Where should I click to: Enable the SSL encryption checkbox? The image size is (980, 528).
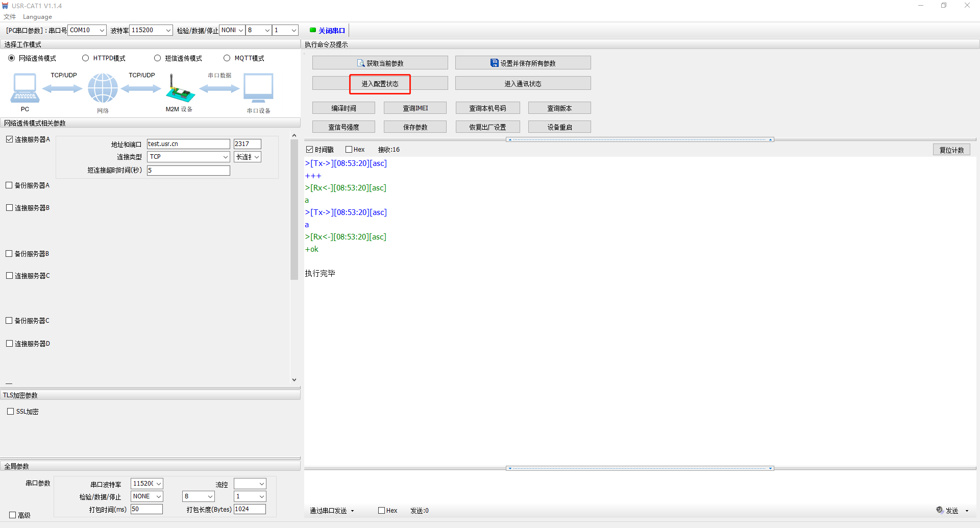click(10, 412)
